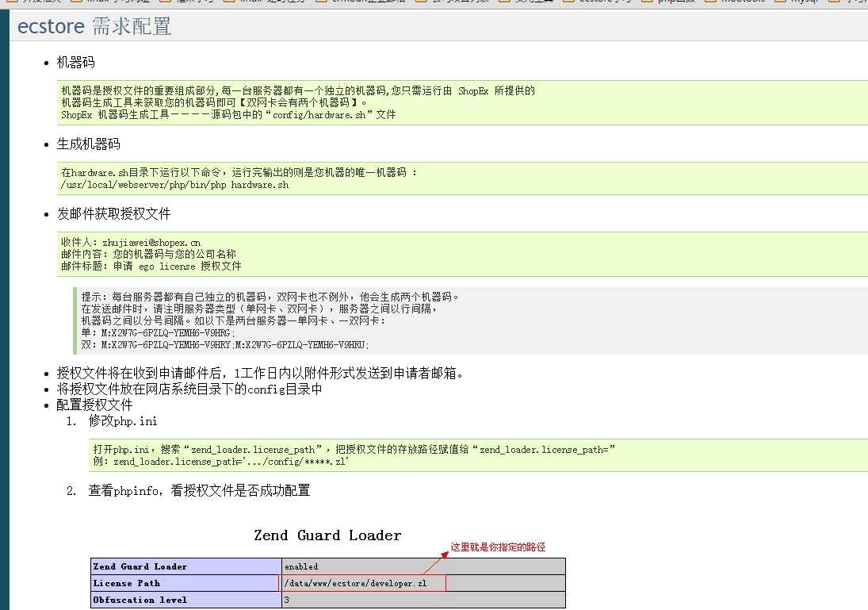Click the "License Path" table cell
This screenshot has height=610, width=868.
tap(186, 583)
